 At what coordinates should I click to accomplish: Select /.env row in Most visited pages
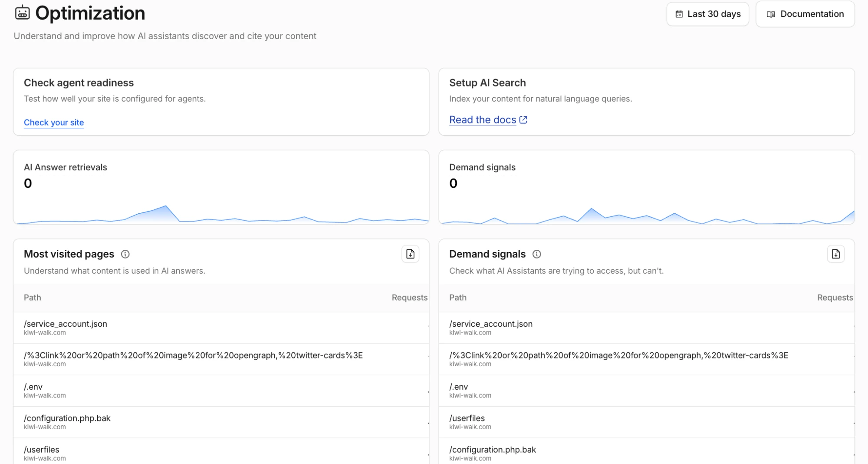click(221, 391)
